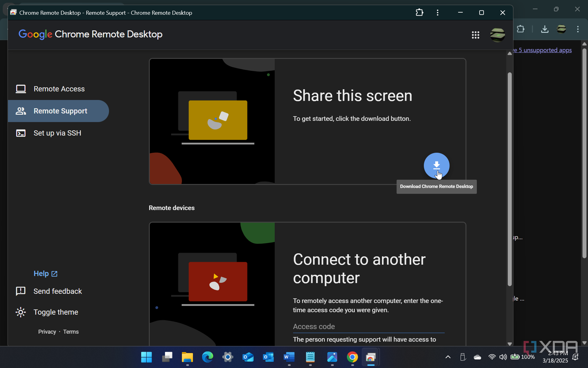Expand hidden icons in the system tray
The image size is (588, 368).
coord(448,357)
